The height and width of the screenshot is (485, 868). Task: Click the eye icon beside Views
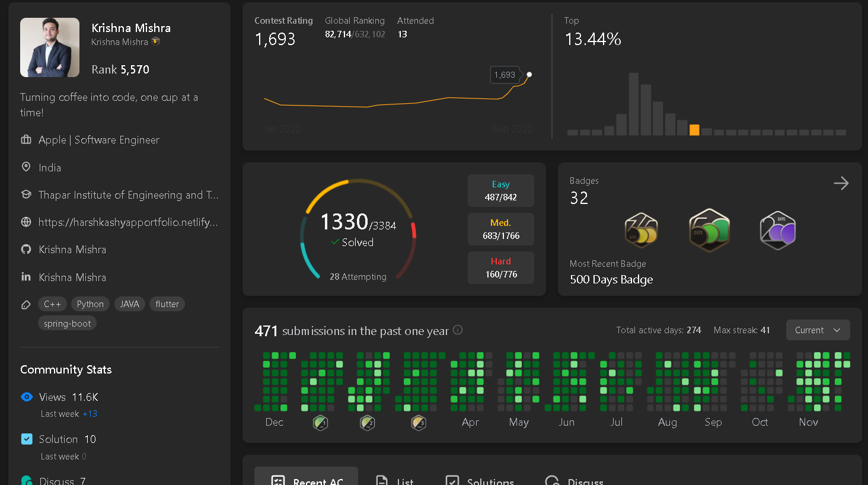[27, 397]
